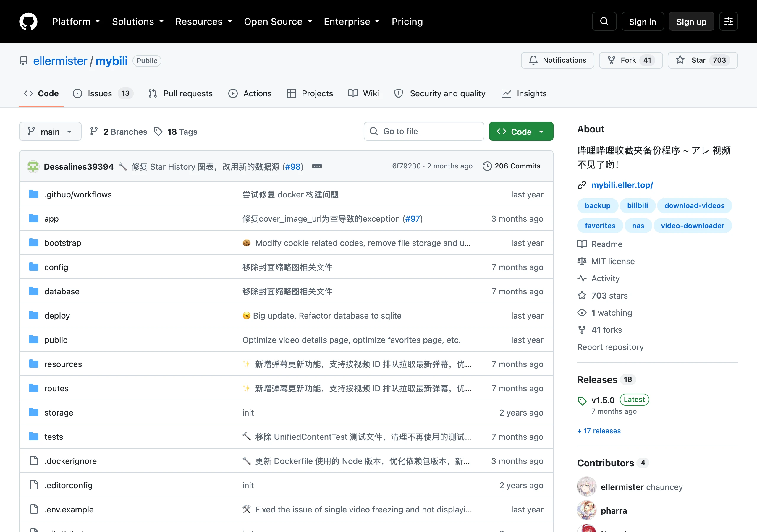The height and width of the screenshot is (532, 757).
Task: Click the GitHub Octocat logo
Action: pyautogui.click(x=28, y=21)
